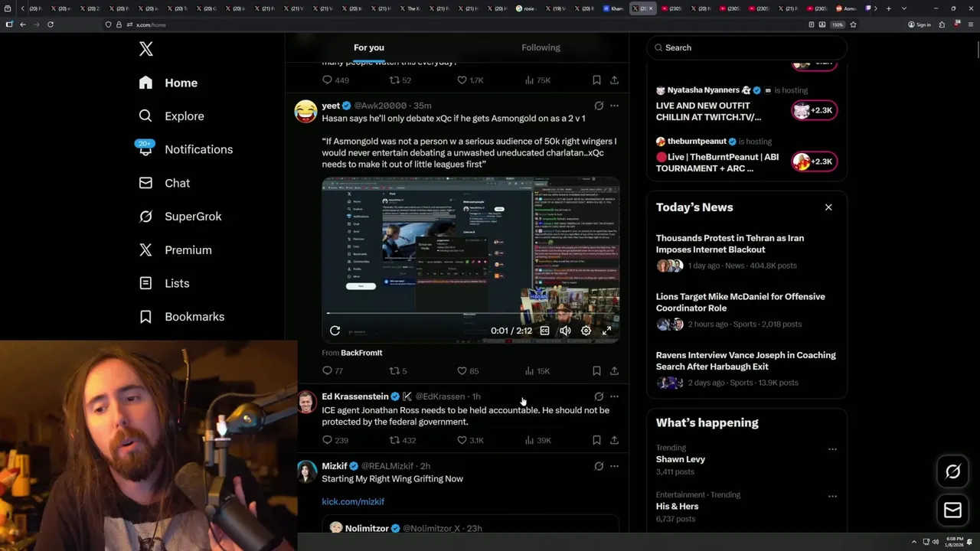The image size is (980, 551).
Task: Show hidden icons in system tray
Action: (x=913, y=542)
